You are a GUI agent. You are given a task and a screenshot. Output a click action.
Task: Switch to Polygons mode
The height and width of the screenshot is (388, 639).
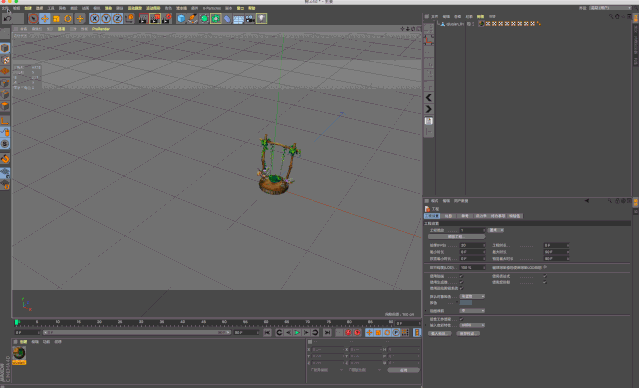[5, 106]
